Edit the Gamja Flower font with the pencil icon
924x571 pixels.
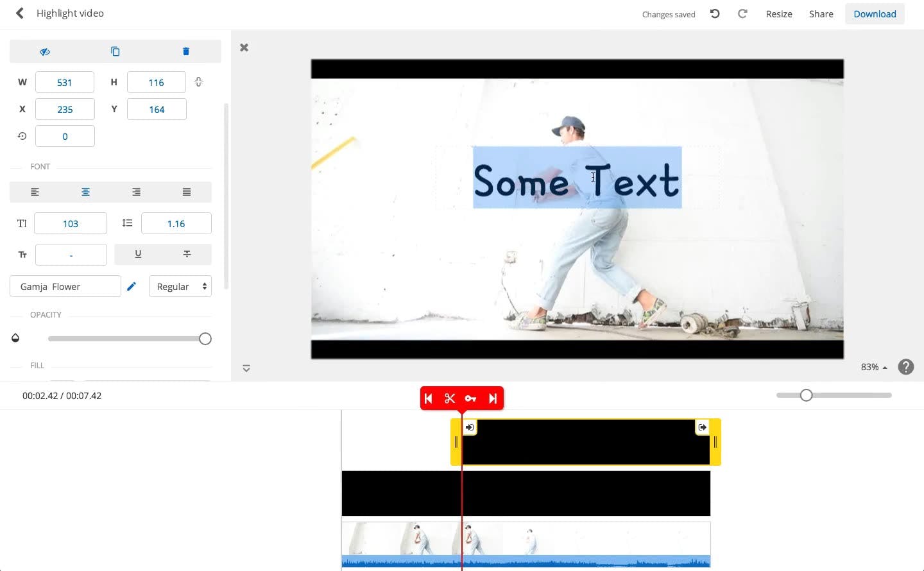[x=132, y=286]
